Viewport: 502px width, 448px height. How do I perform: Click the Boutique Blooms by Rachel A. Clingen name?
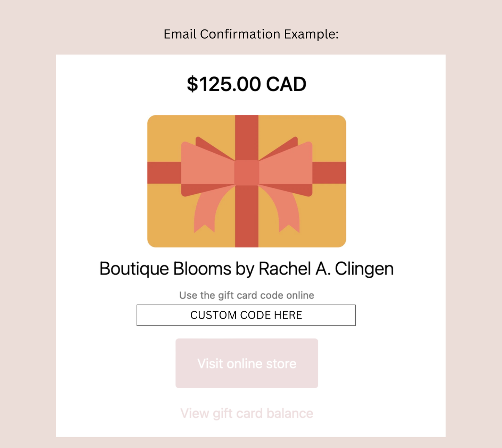pyautogui.click(x=246, y=269)
